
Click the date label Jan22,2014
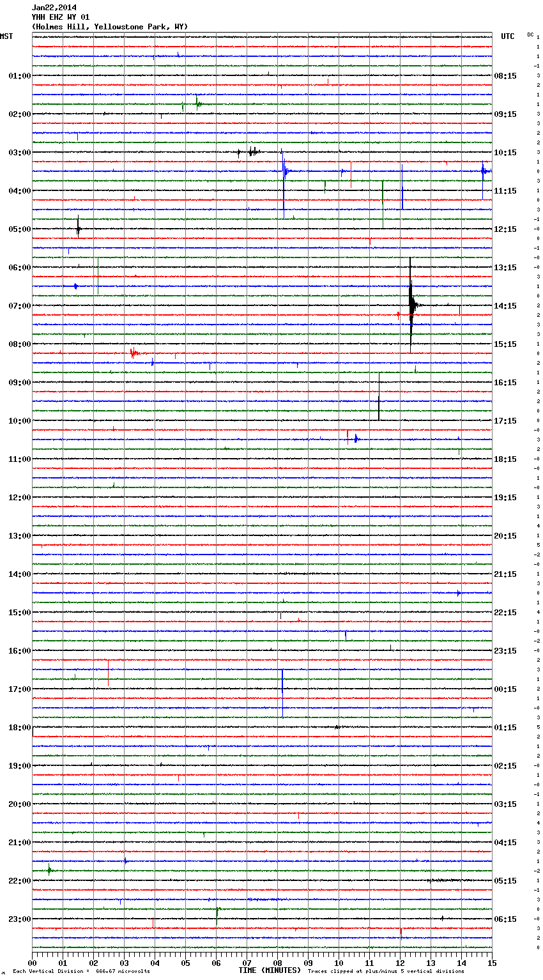tap(54, 8)
